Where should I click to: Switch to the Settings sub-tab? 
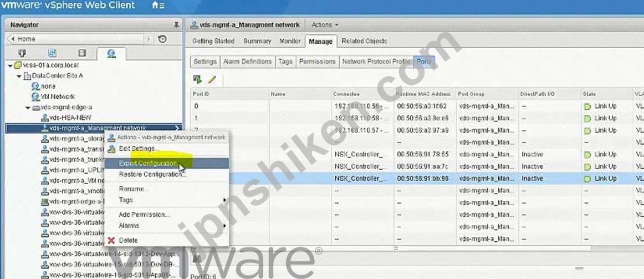(x=205, y=62)
